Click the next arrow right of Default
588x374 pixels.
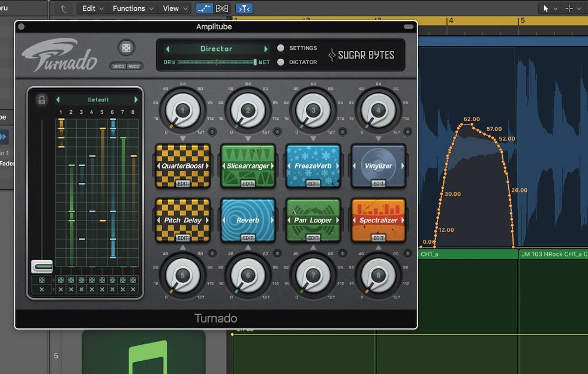(136, 99)
